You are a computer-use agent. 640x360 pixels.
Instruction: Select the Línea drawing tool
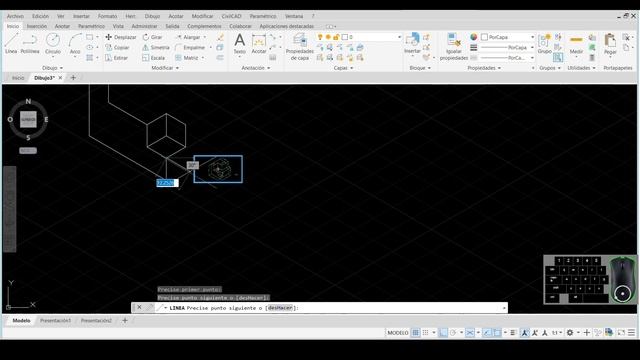point(11,44)
